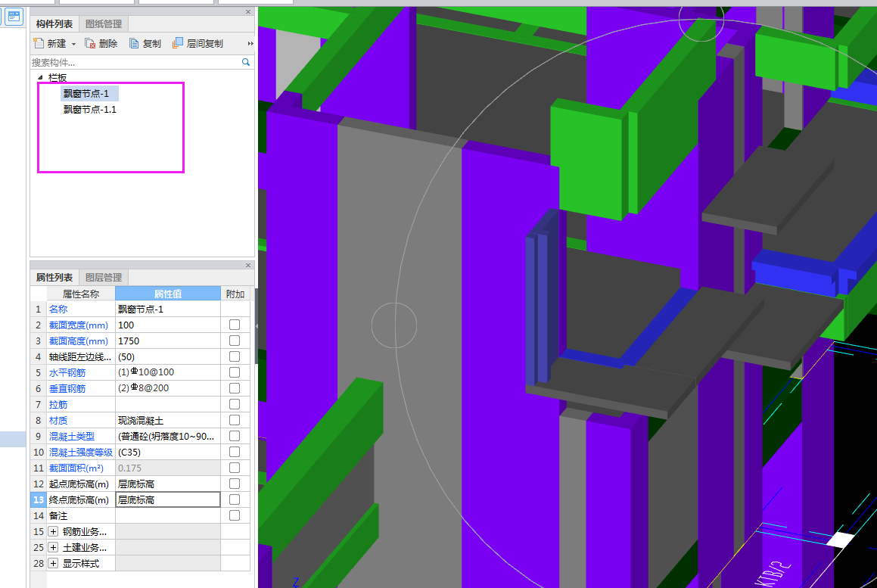The width and height of the screenshot is (877, 588).
Task: Switch to the 图层管理 tab
Action: (104, 278)
